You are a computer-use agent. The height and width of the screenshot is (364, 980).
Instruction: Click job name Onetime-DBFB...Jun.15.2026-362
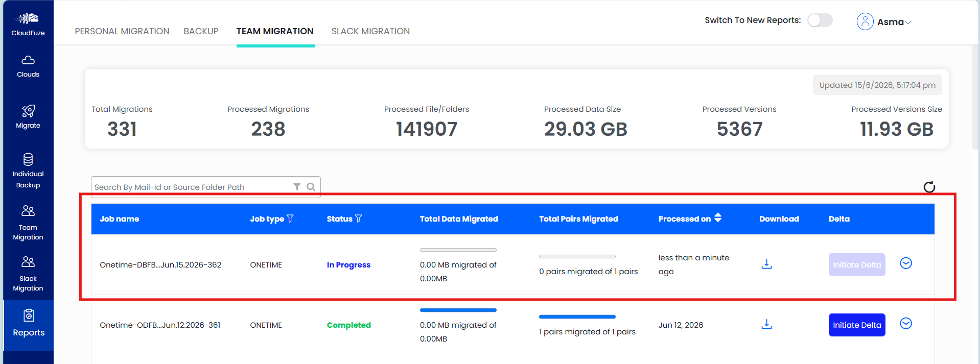[160, 264]
